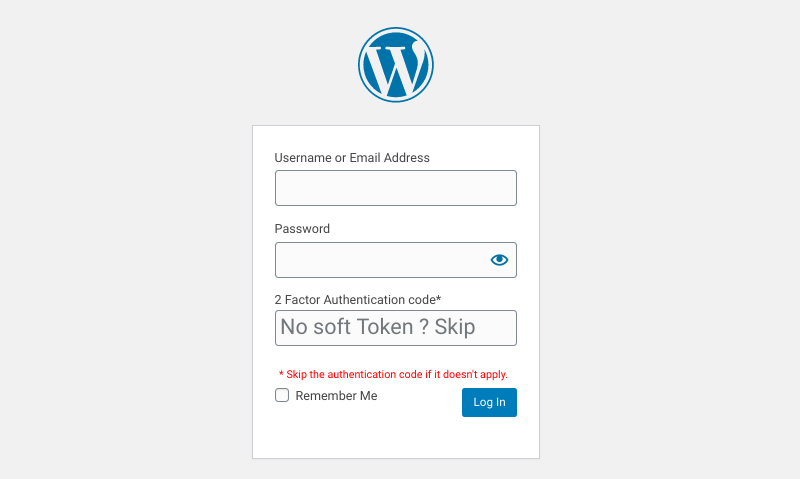This screenshot has width=800, height=479.
Task: Focus the Username or Email Address field
Action: (x=395, y=188)
